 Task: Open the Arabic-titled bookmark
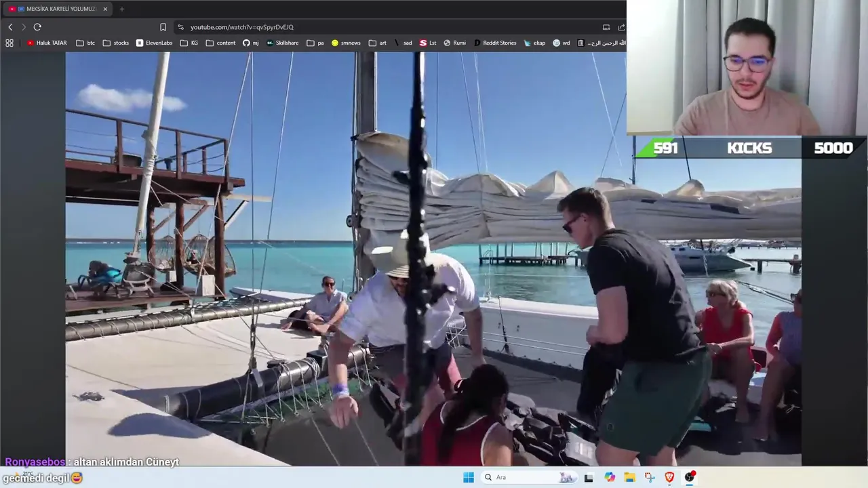[601, 43]
